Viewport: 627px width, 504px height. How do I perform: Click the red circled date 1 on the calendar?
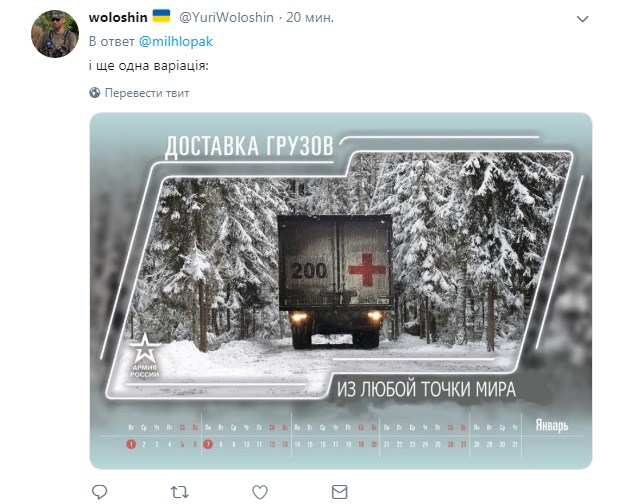coord(131,444)
